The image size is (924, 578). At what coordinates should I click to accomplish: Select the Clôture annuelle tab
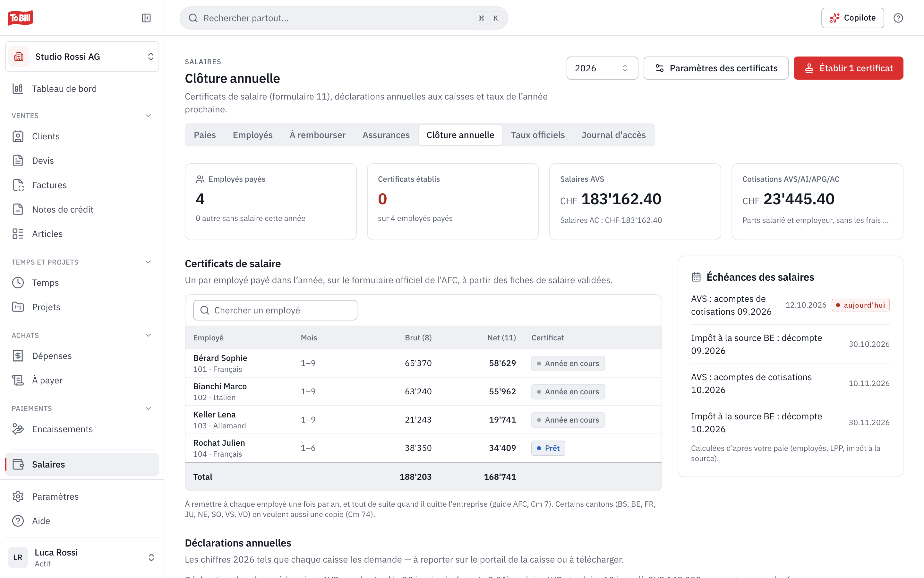tap(460, 135)
